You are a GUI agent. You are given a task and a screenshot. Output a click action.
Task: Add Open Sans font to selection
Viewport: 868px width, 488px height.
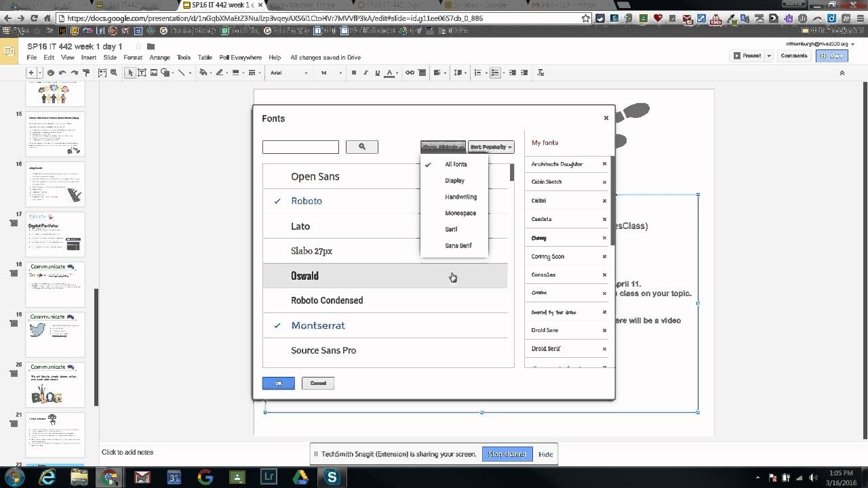point(384,176)
